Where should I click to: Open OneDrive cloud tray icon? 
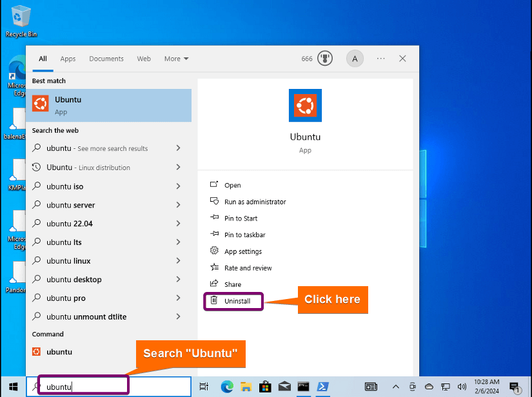(x=429, y=387)
